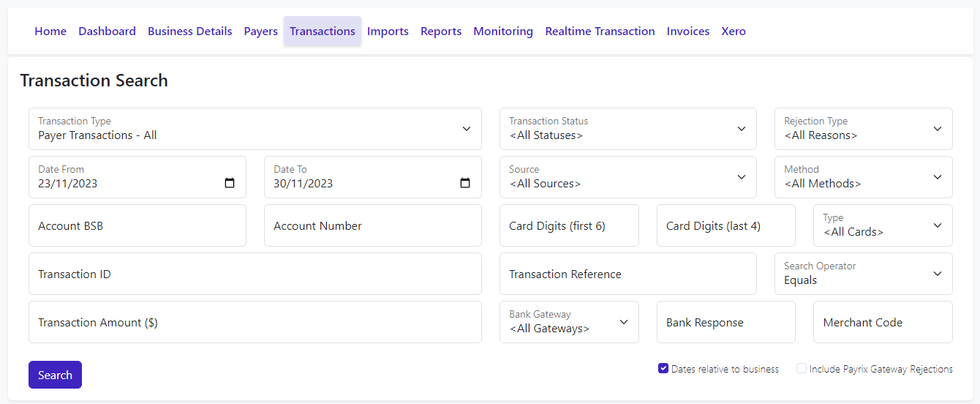Expand the Search Operator dropdown
980x404 pixels.
[x=863, y=274]
